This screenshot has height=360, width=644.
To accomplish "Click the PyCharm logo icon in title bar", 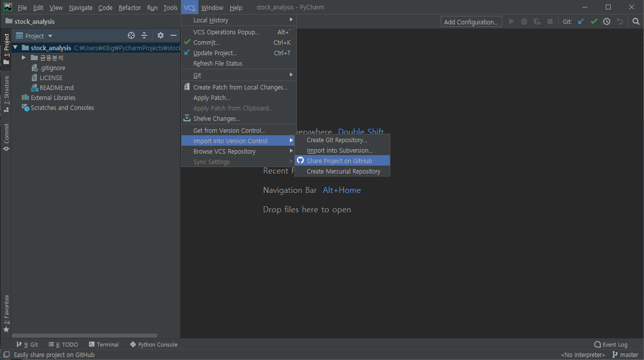I will coord(8,7).
